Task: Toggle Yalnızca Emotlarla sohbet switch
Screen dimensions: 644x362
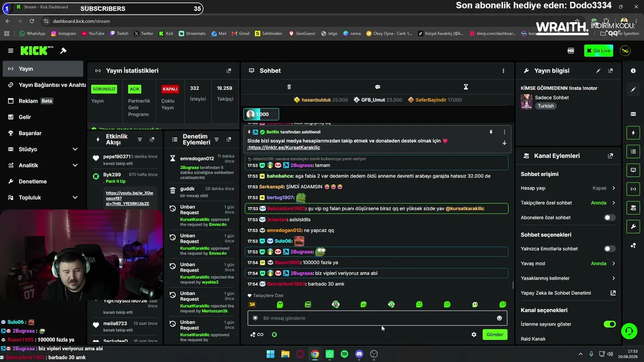Action: pyautogui.click(x=609, y=249)
